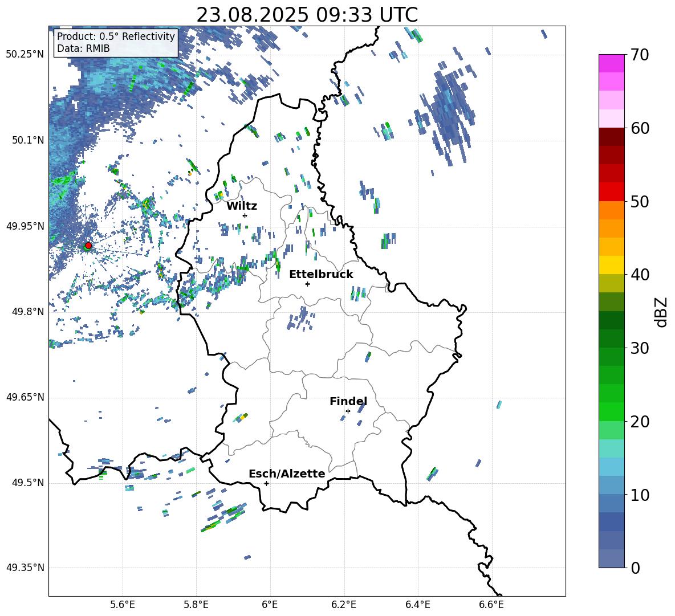Screen dimensions: 675x616
Task: Click the 6.6°E longitude label
Action: tap(491, 605)
